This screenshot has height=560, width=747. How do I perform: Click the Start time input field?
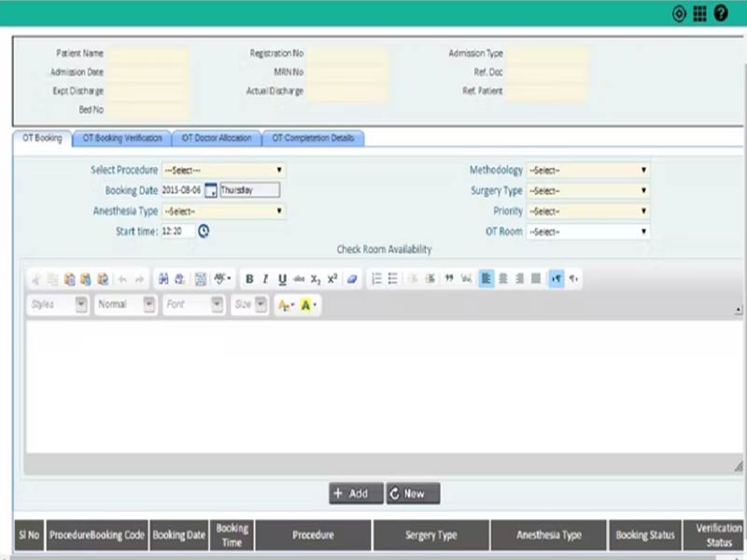(x=177, y=231)
